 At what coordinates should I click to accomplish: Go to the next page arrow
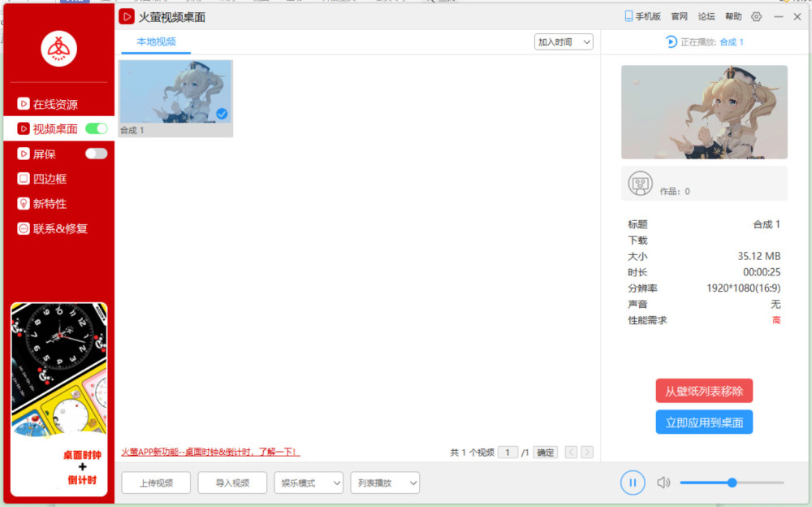pos(587,452)
